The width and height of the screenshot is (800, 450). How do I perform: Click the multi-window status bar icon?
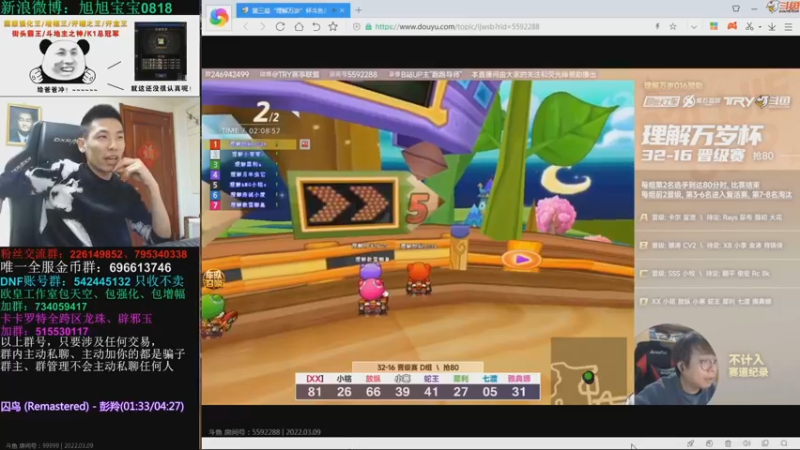[765, 443]
